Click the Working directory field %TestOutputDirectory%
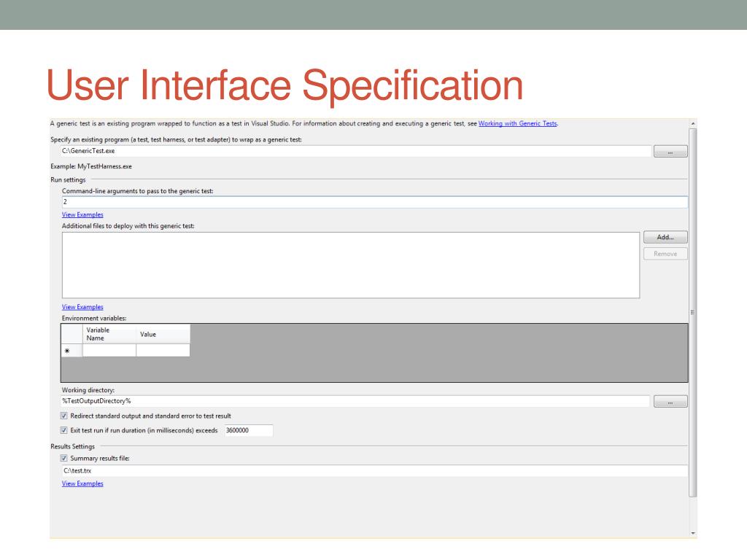 (x=355, y=401)
